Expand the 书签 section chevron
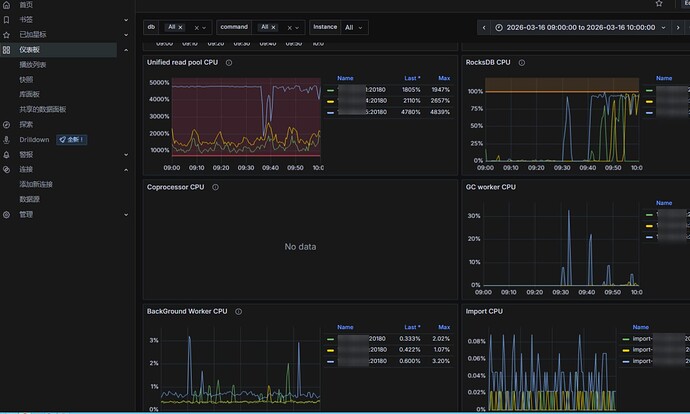The width and height of the screenshot is (690, 414). pyautogui.click(x=126, y=20)
